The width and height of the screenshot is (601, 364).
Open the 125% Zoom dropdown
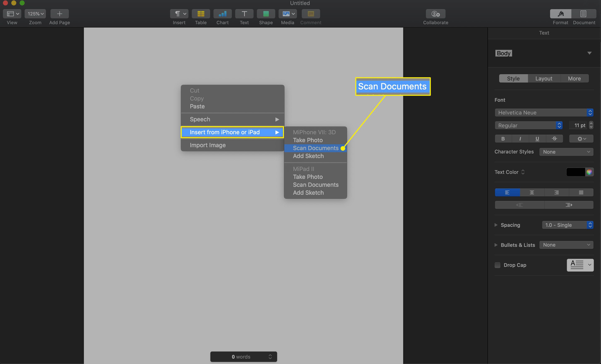click(x=35, y=14)
